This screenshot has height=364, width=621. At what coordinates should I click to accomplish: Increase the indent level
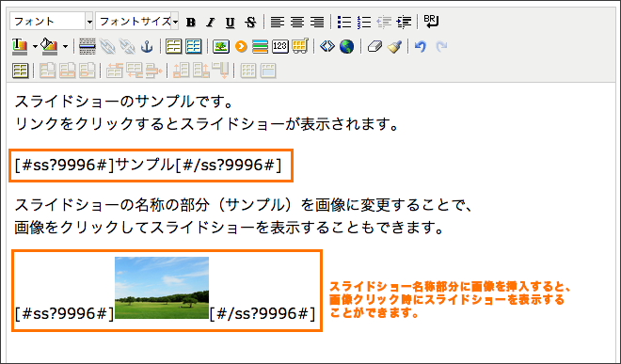(404, 23)
